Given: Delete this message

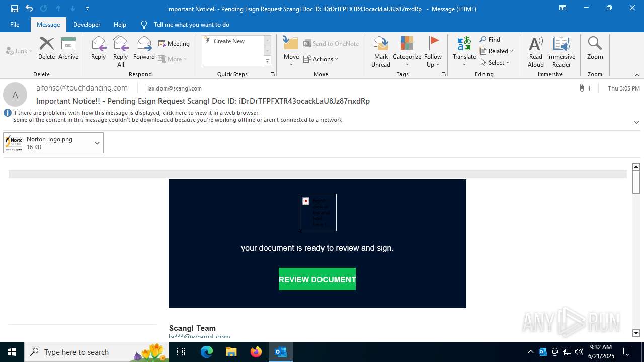Looking at the screenshot, I should click(46, 49).
